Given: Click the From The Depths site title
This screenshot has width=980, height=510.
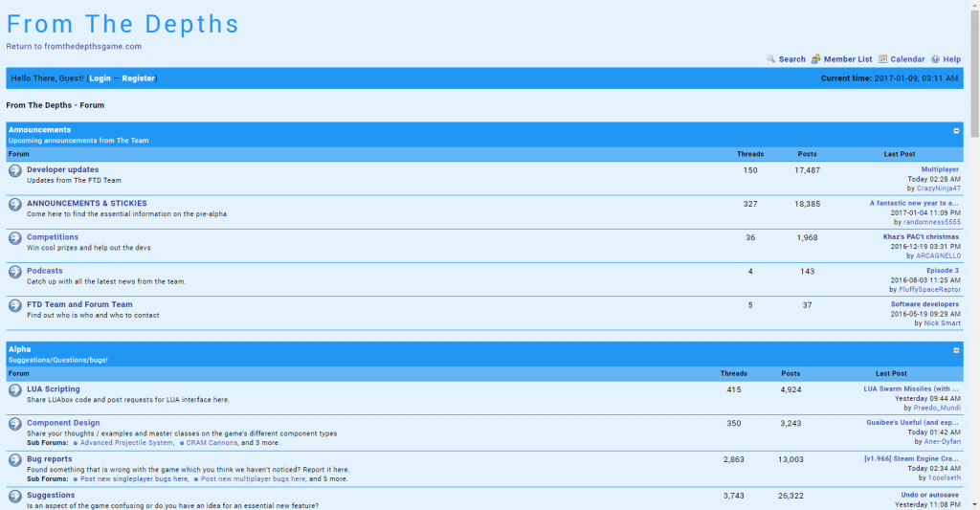Looking at the screenshot, I should 122,24.
